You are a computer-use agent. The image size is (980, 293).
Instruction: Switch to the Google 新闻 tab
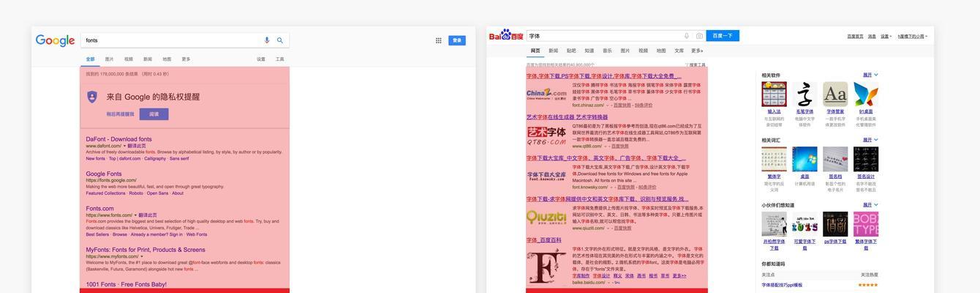point(148,59)
